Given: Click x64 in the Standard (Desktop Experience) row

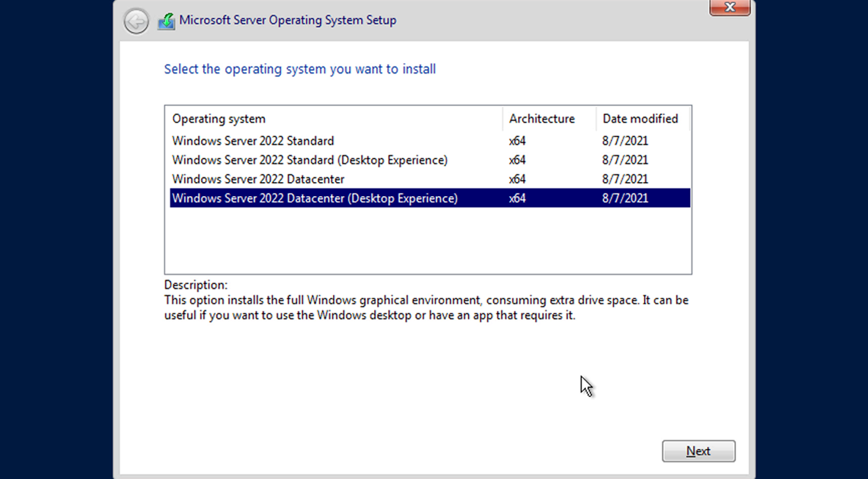Looking at the screenshot, I should [x=517, y=160].
